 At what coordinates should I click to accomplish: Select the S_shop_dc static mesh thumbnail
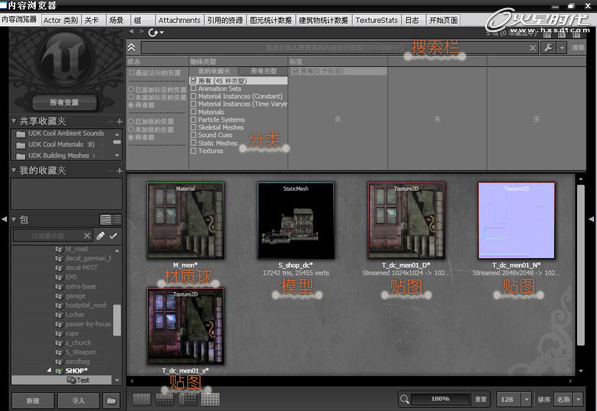click(296, 221)
